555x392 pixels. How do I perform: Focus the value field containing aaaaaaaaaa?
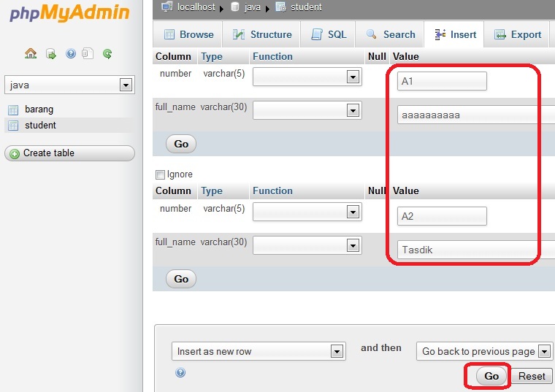476,115
